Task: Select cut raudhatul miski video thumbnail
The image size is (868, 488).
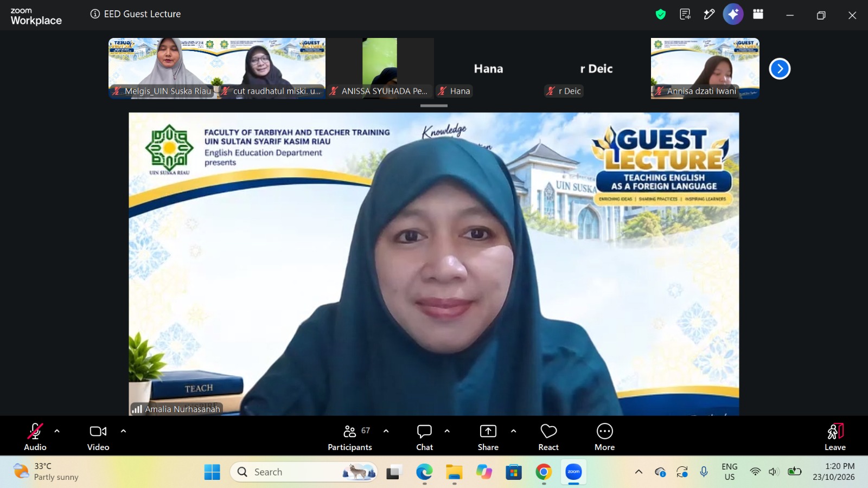Action: click(271, 68)
